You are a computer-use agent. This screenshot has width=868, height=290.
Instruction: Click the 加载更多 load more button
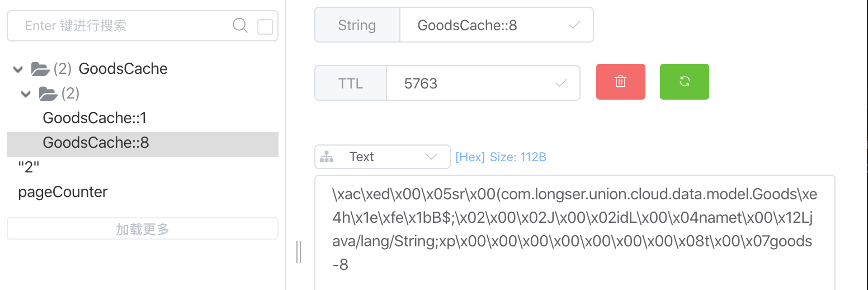(142, 229)
